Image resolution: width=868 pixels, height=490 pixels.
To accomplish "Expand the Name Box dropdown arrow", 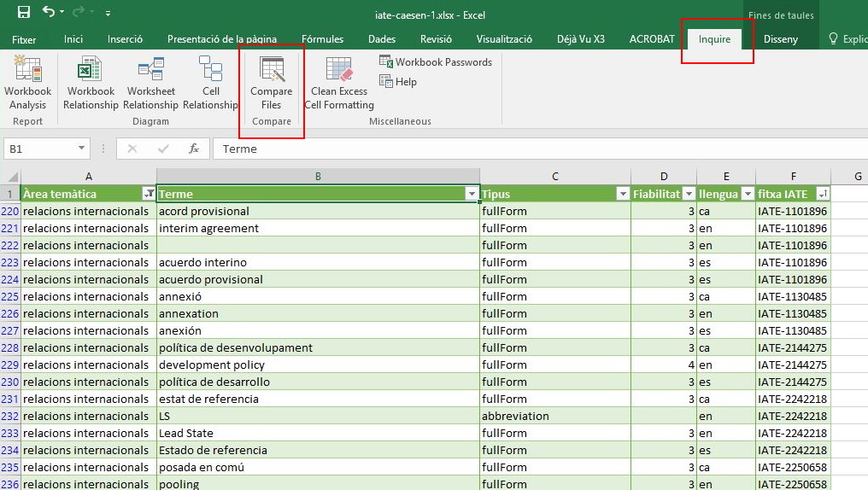I will click(x=82, y=149).
